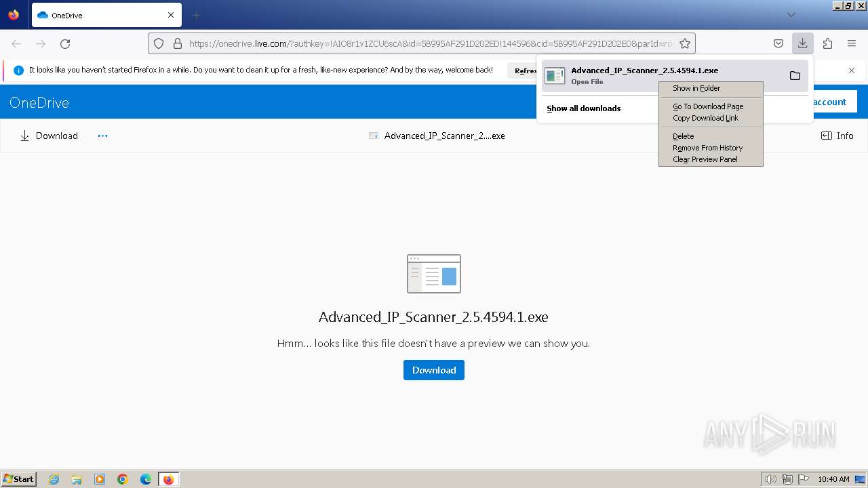The height and width of the screenshot is (488, 868).
Task: Click the Advanced_IP_Scanner_2.5.4594.1.exe heading
Action: 433,317
